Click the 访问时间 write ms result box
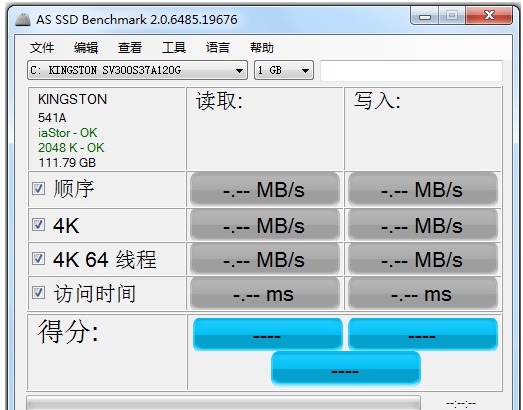This screenshot has height=410, width=523. click(423, 294)
